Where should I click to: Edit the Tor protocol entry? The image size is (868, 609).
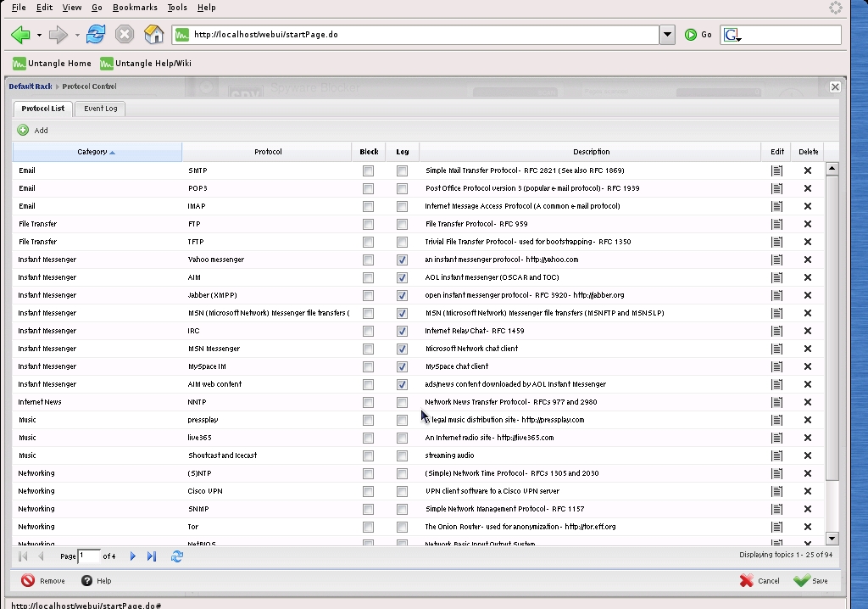(776, 527)
